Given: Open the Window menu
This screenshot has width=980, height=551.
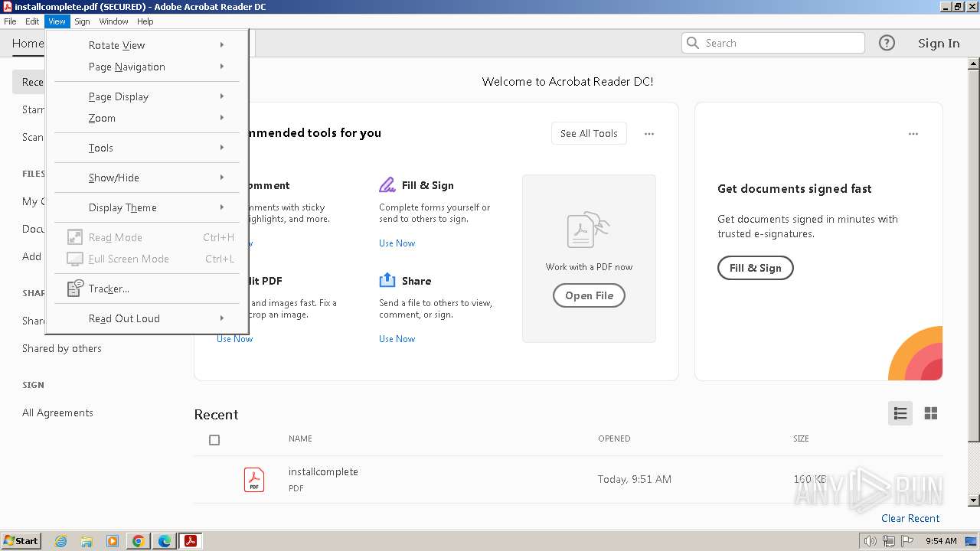Looking at the screenshot, I should (x=113, y=21).
